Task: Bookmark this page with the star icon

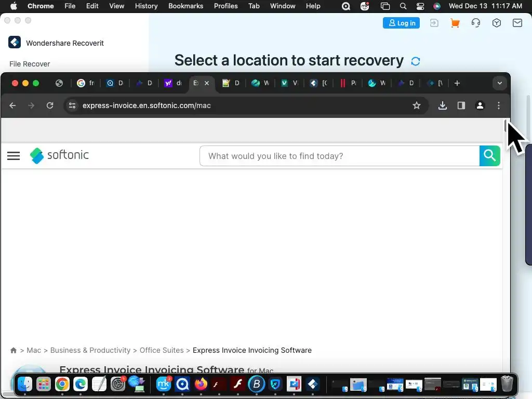Action: [417, 105]
